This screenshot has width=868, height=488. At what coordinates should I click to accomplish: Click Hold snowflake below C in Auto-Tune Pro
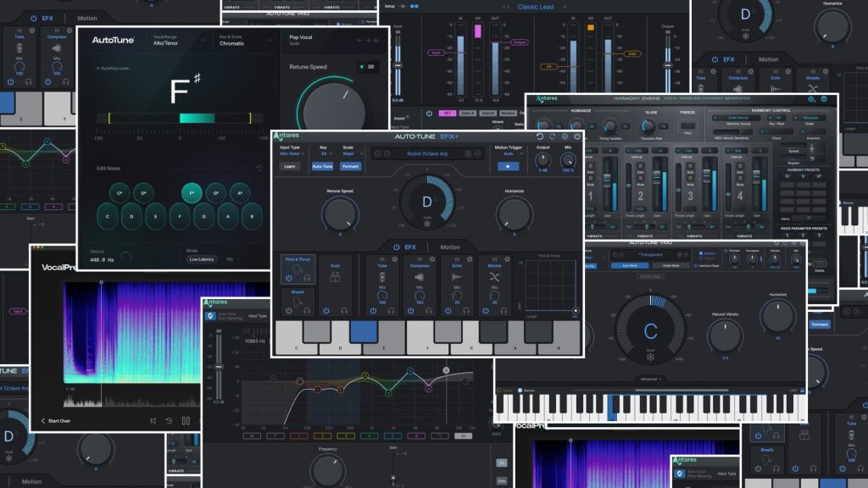coord(650,357)
